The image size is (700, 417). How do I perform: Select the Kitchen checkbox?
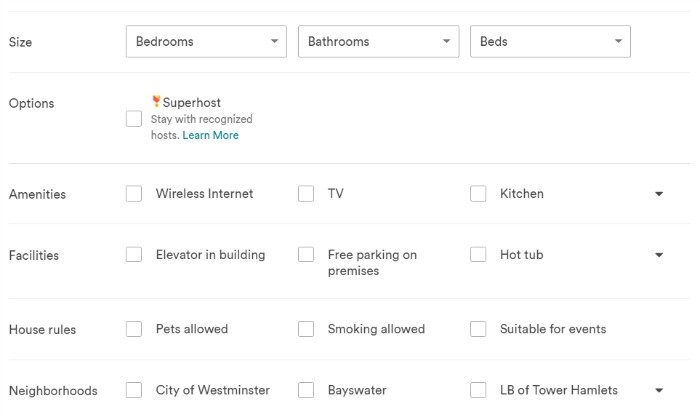478,194
